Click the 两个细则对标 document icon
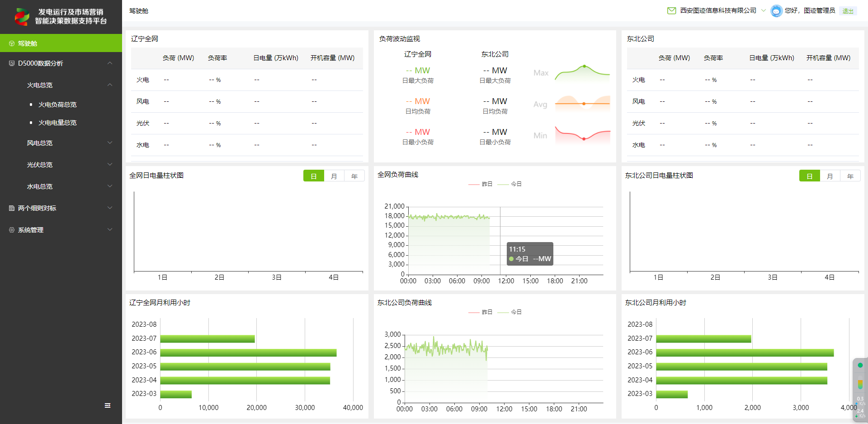Image resolution: width=868 pixels, height=424 pixels. click(12, 208)
